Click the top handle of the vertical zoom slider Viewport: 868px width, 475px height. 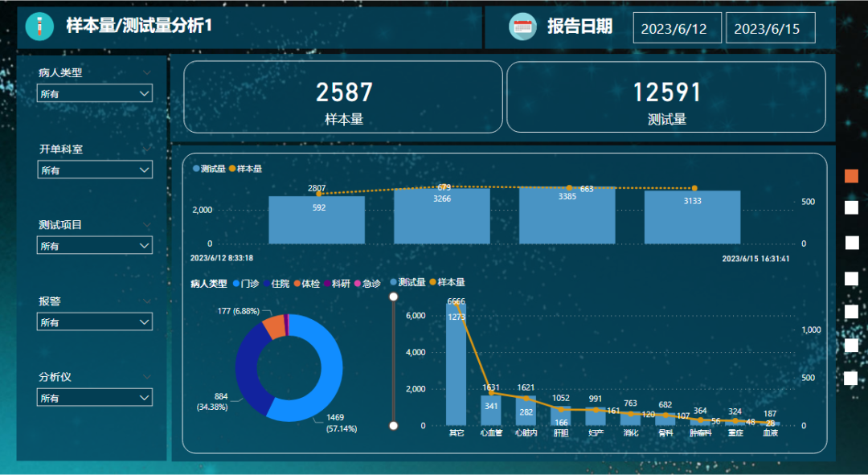coord(394,297)
